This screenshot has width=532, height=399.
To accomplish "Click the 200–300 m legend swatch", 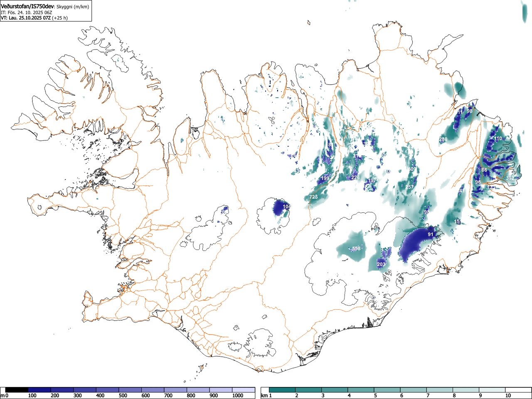I will (x=62, y=390).
